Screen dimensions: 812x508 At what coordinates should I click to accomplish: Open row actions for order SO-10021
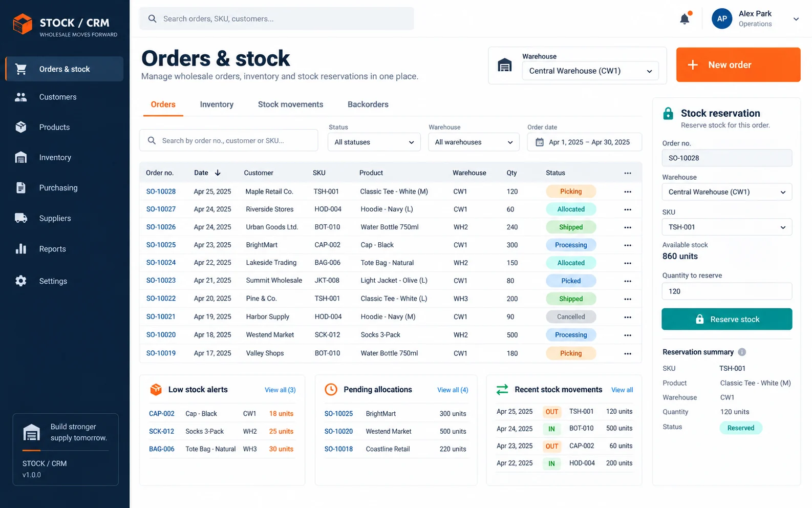point(628,317)
